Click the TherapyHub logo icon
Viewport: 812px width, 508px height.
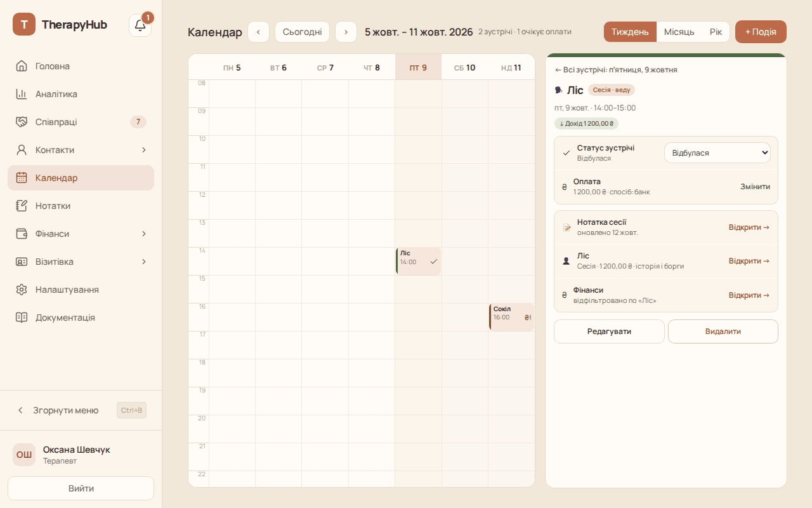(x=24, y=24)
